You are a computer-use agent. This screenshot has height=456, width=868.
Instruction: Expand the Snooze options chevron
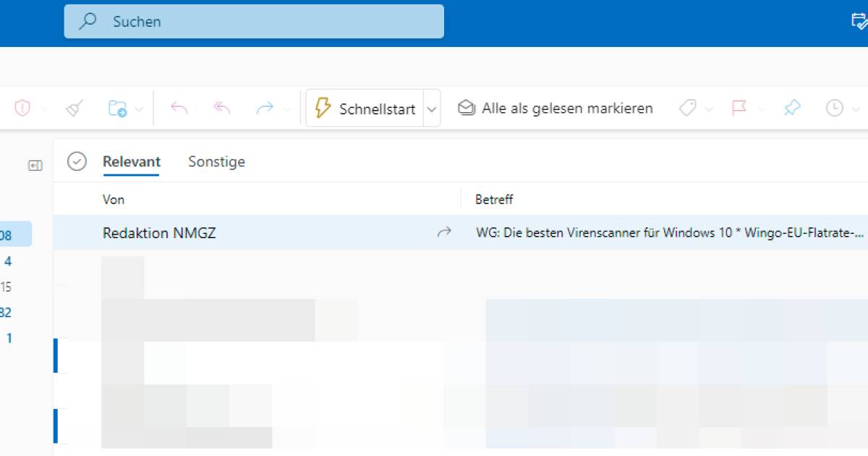click(x=854, y=108)
